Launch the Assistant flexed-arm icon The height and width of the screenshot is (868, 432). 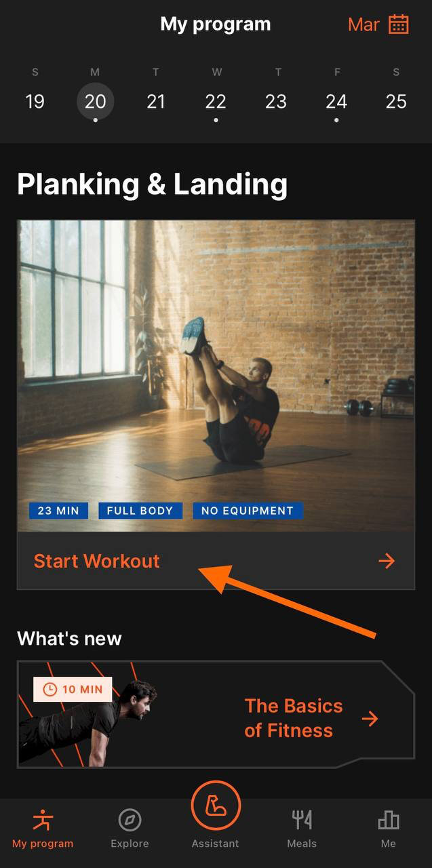(x=216, y=806)
